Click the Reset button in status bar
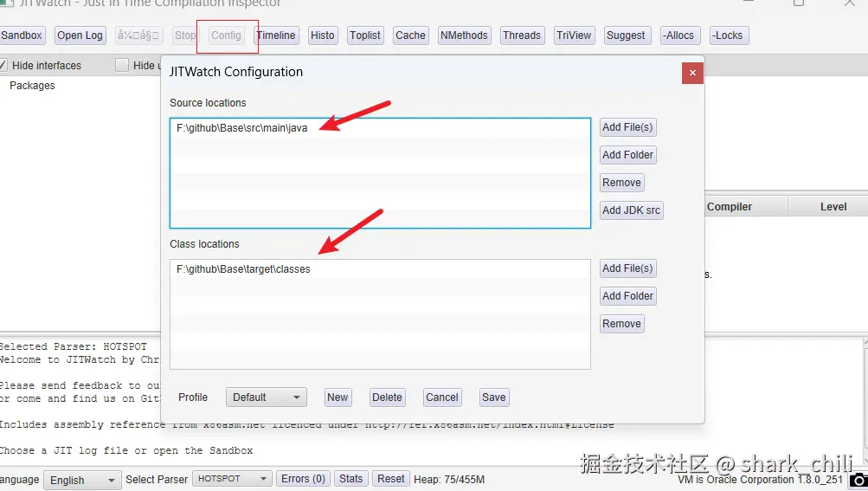 [x=391, y=479]
